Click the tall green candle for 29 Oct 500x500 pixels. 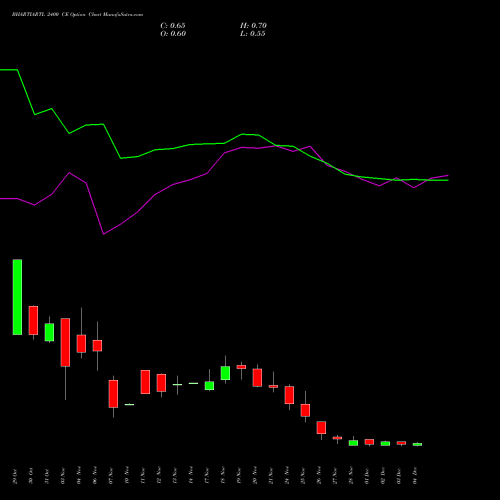tap(17, 297)
